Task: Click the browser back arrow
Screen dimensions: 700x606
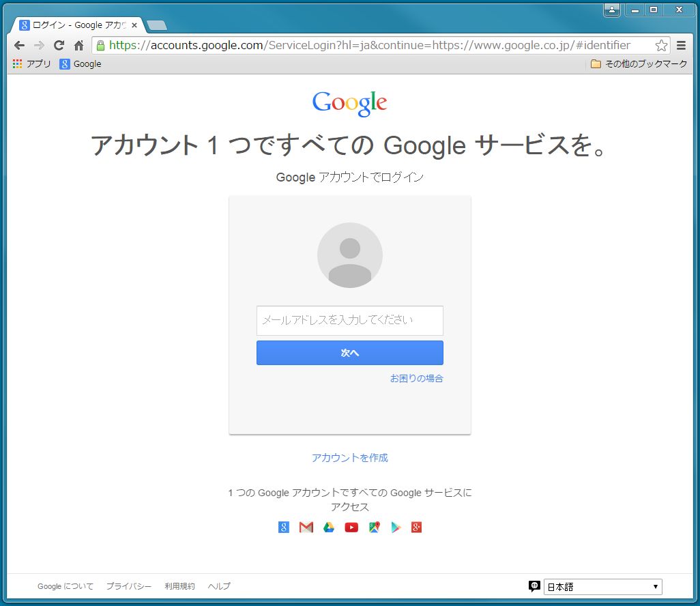Action: click(19, 45)
